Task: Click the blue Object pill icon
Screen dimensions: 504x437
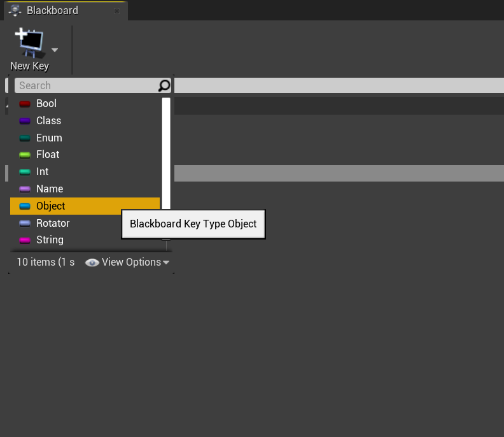Action: (25, 206)
